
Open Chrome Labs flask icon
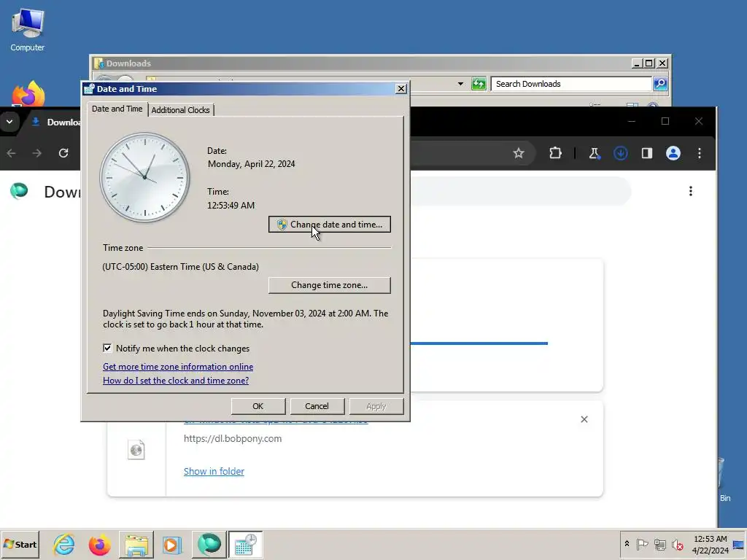(x=594, y=153)
